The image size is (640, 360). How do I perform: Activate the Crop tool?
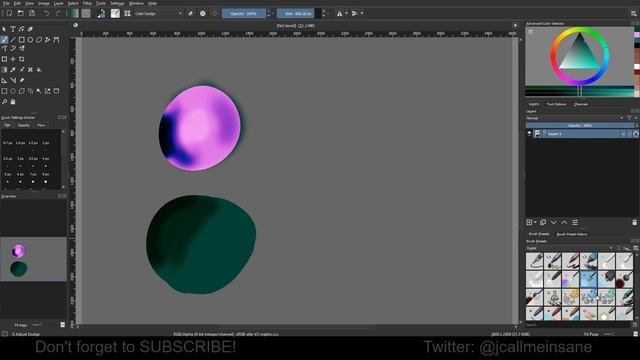[22, 59]
